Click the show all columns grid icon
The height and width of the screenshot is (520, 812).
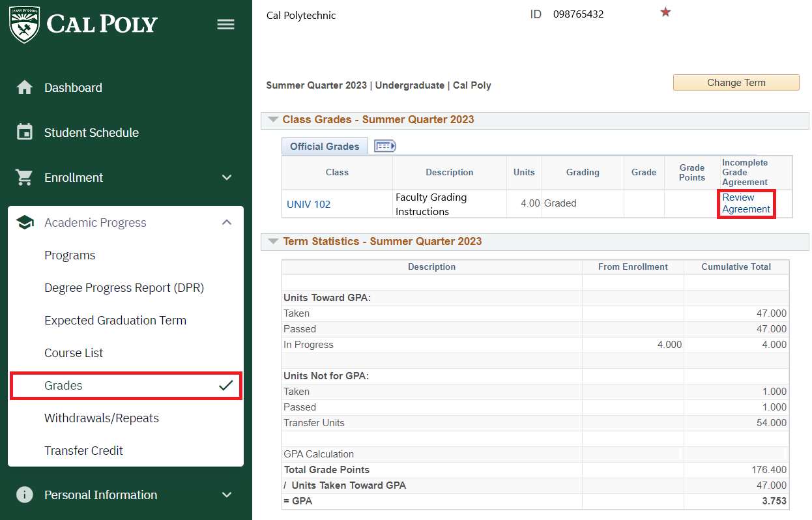click(x=384, y=146)
